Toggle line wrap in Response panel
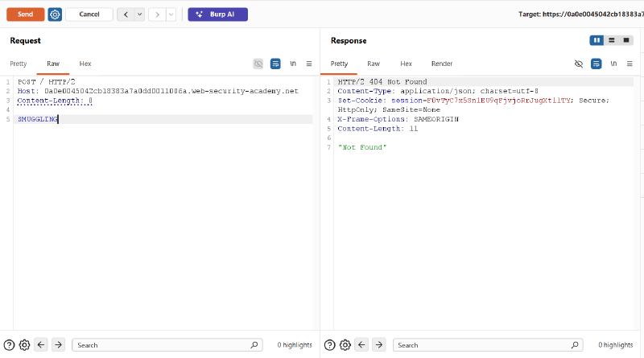 point(596,64)
